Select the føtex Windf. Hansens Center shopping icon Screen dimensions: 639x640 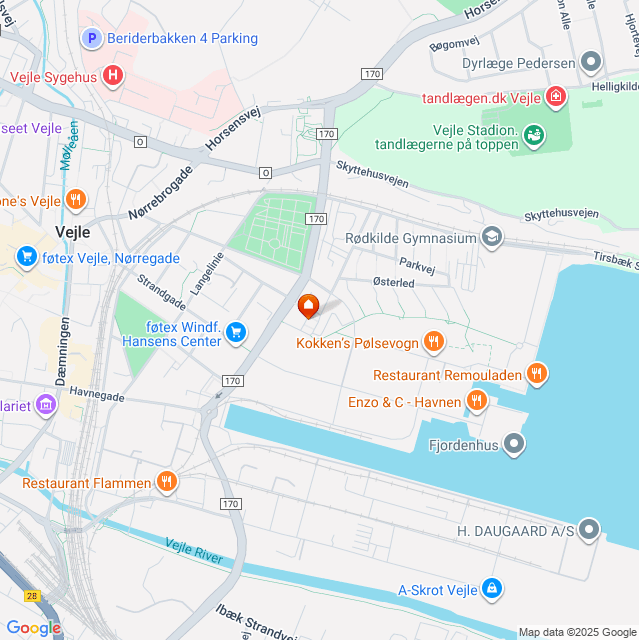[x=236, y=333]
